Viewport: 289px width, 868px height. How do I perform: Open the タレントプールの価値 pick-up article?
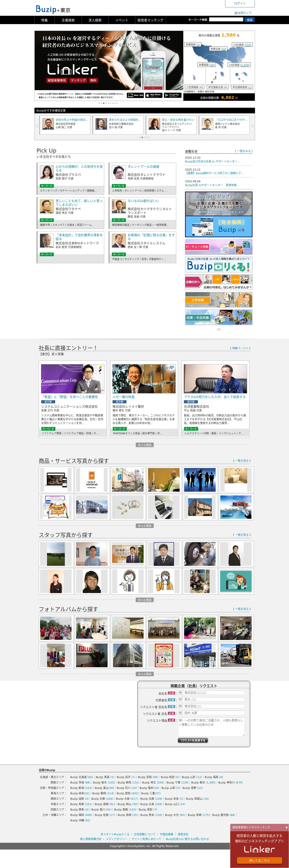tap(143, 167)
